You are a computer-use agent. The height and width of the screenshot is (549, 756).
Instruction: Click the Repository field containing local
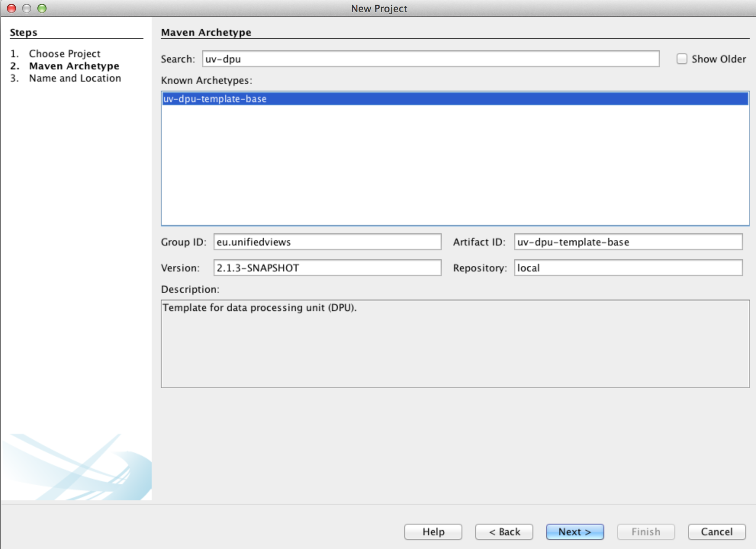point(628,268)
